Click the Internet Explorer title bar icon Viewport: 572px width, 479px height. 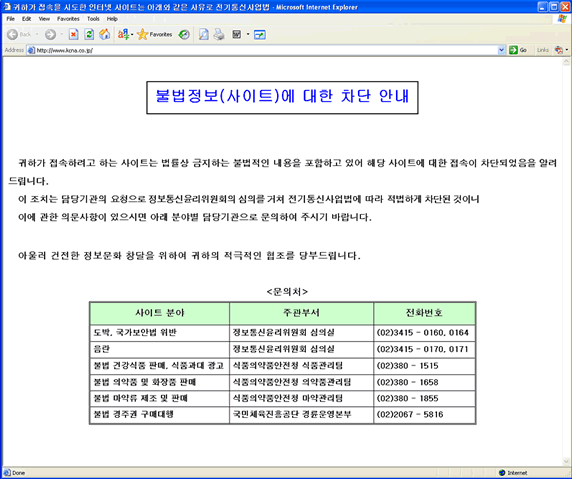click(7, 7)
